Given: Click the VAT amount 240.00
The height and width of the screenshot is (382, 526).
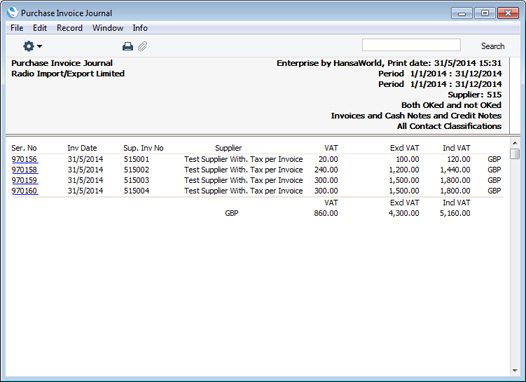Looking at the screenshot, I should click(326, 170).
